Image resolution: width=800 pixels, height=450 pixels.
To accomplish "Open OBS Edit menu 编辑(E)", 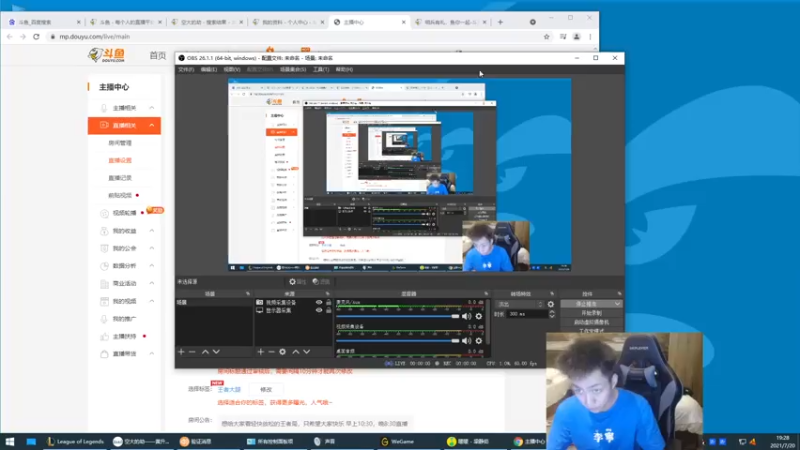I will pos(208,69).
